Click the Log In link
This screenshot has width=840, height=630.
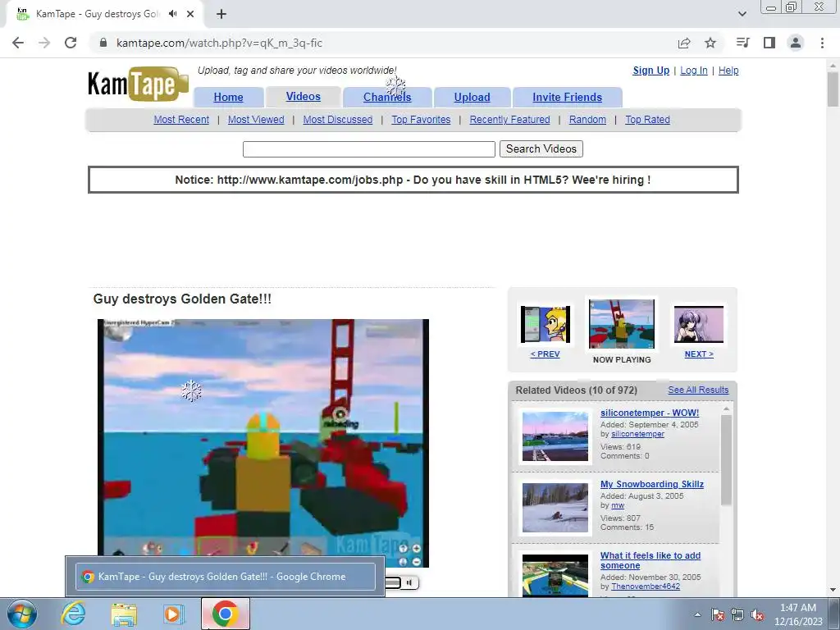[694, 71]
